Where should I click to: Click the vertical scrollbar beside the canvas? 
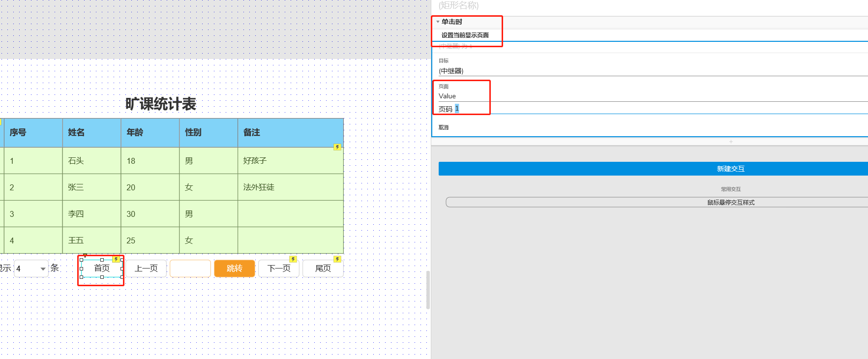point(428,290)
